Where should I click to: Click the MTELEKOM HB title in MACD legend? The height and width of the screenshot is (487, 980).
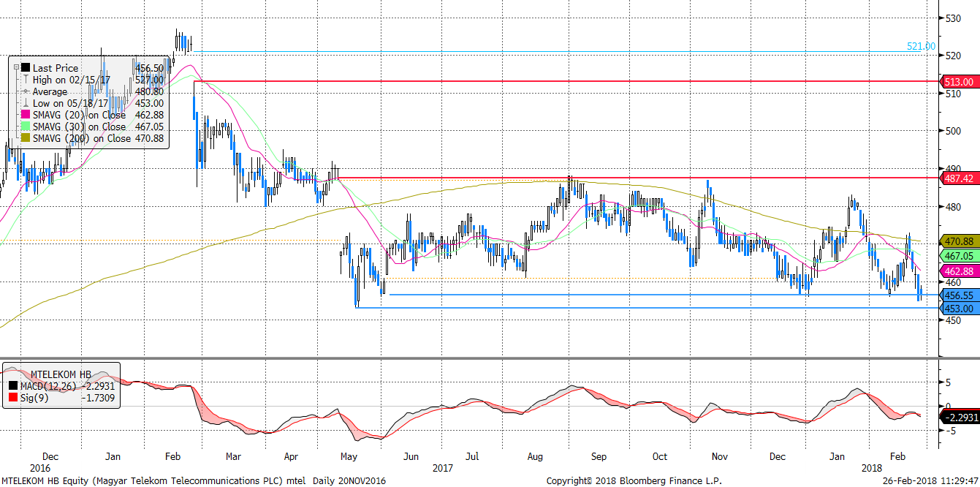coord(60,373)
